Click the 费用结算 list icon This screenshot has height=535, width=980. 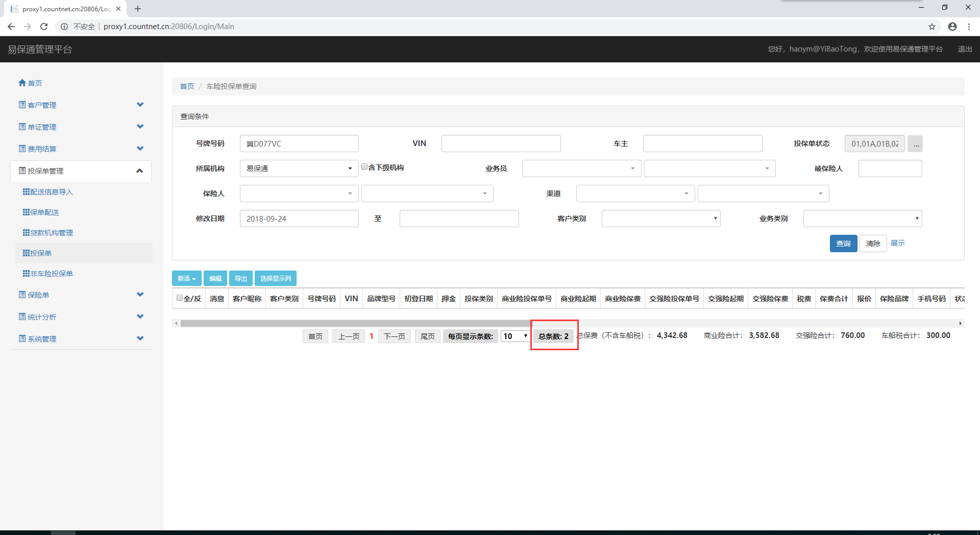click(22, 149)
